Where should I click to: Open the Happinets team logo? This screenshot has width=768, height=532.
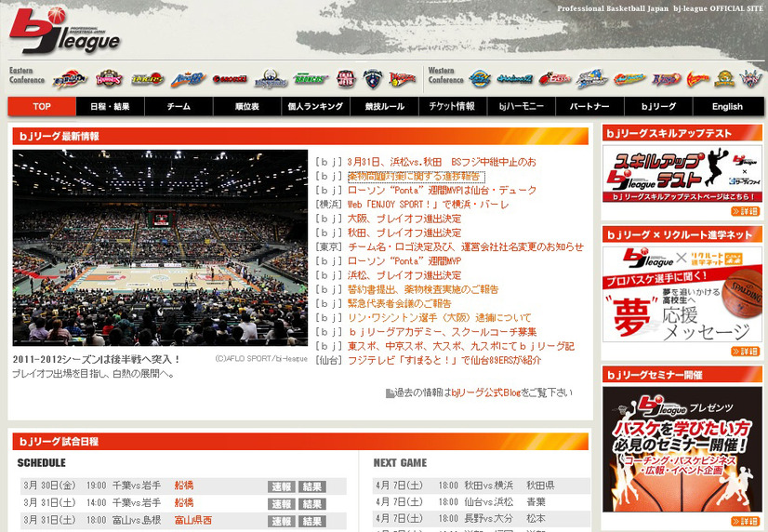[x=109, y=78]
